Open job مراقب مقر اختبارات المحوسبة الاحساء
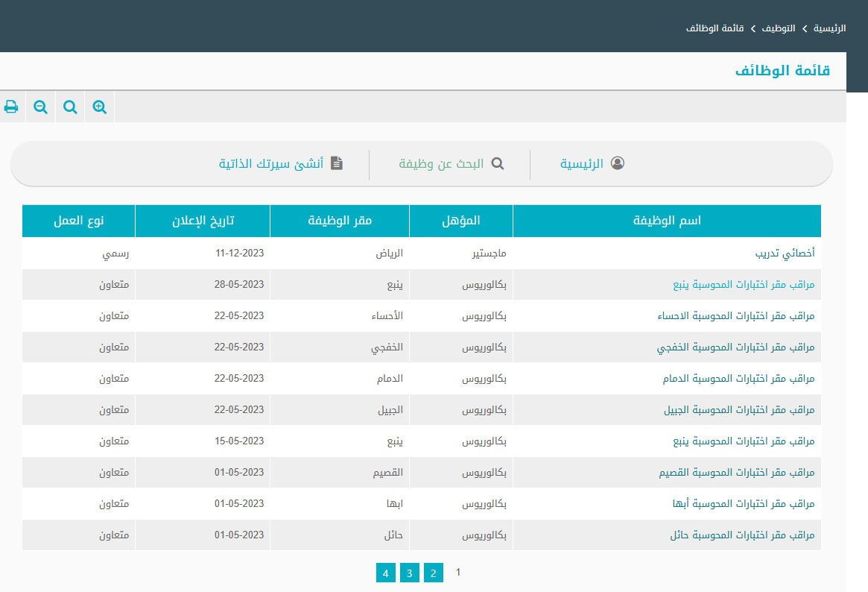Image resolution: width=868 pixels, height=592 pixels. (735, 316)
